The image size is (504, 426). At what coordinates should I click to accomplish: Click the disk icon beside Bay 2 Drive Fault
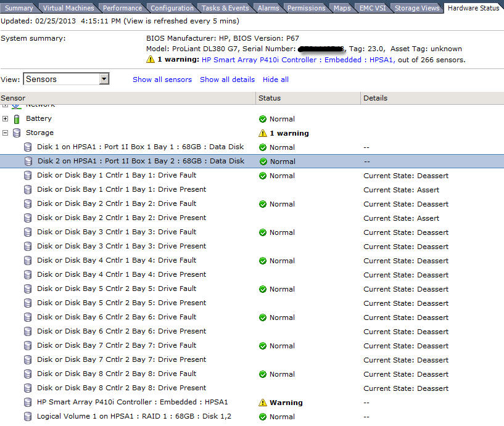click(x=28, y=203)
